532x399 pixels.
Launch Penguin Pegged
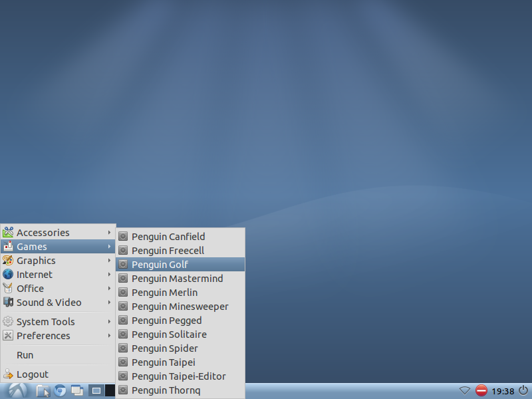pos(180,321)
